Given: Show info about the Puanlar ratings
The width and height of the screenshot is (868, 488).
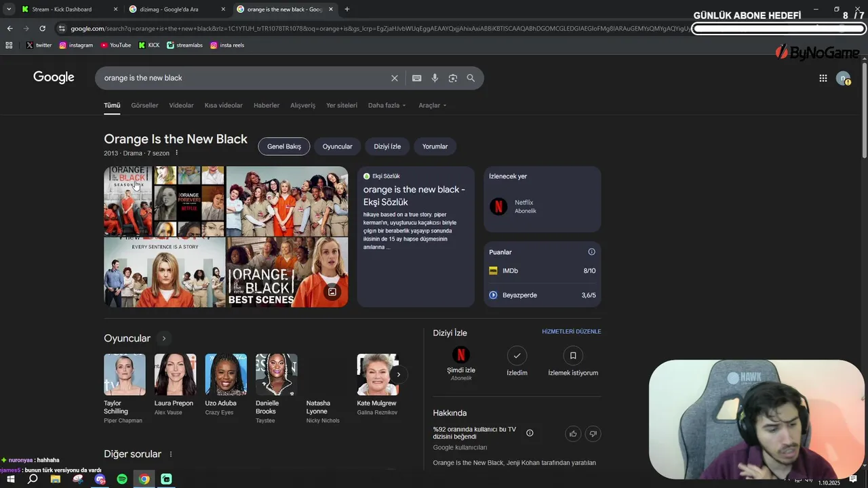Looking at the screenshot, I should (x=591, y=252).
